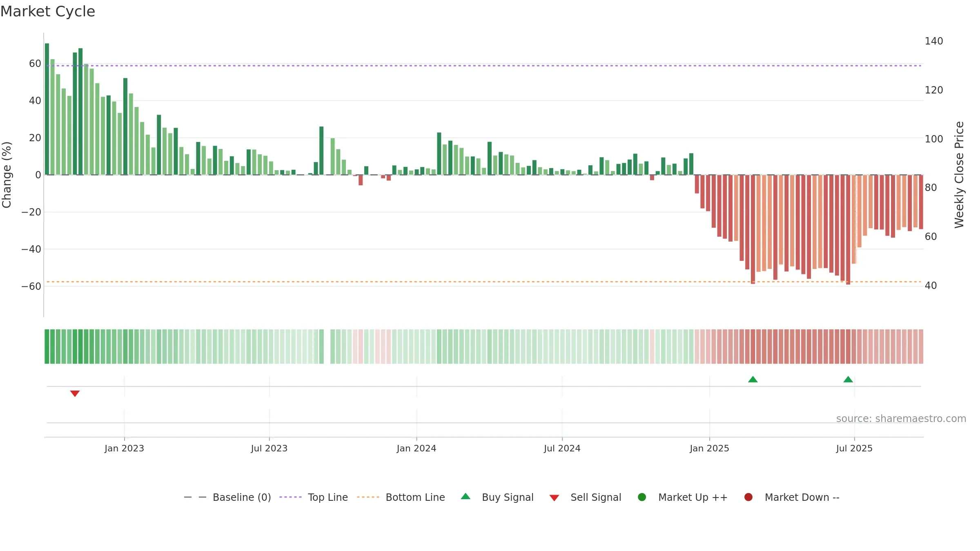Click the 120 tick on the right axis
The width and height of the screenshot is (980, 551).
934,90
